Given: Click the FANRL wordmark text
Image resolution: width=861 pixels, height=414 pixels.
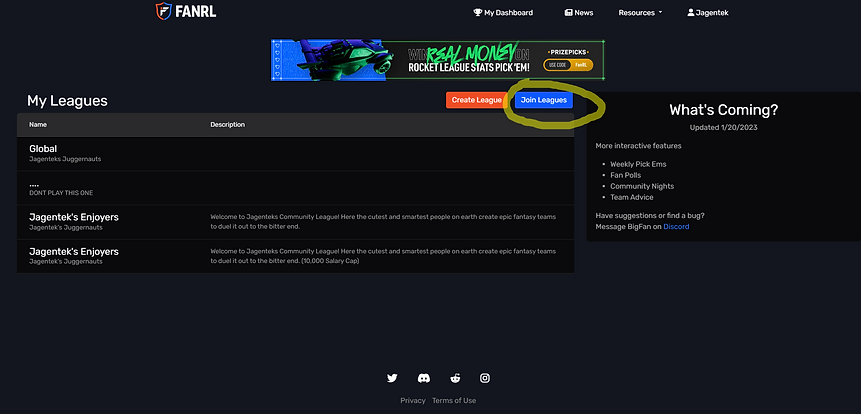Looking at the screenshot, I should pos(195,11).
